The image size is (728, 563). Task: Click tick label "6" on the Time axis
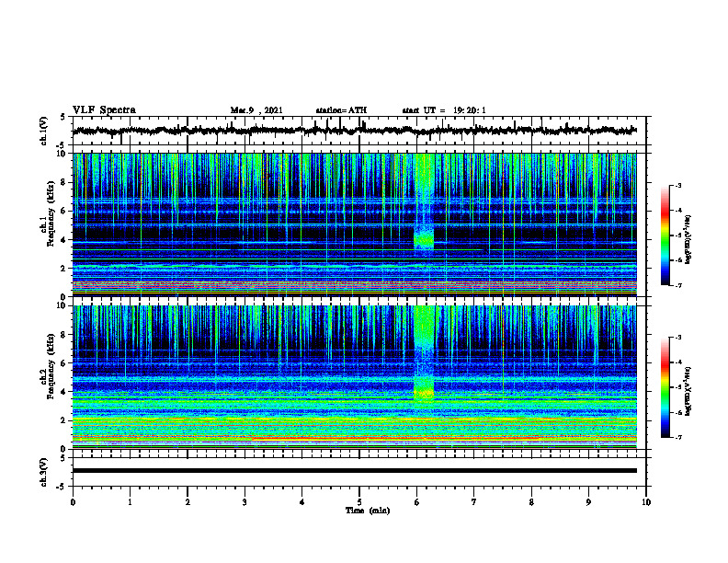[x=416, y=502]
